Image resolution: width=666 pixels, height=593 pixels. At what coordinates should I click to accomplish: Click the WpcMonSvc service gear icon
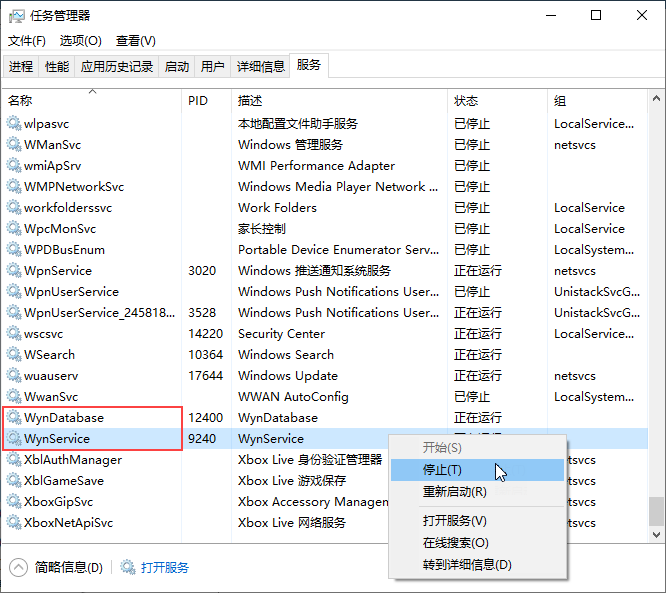pos(14,229)
